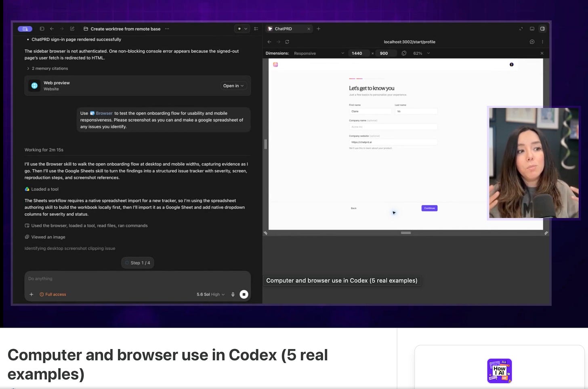The image size is (588, 389).
Task: Expand the 'Viewed an image' entry
Action: pos(45,237)
